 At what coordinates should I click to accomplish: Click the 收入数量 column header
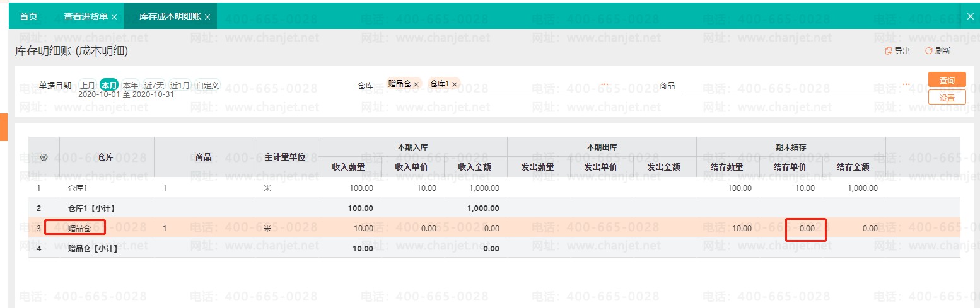click(x=349, y=167)
